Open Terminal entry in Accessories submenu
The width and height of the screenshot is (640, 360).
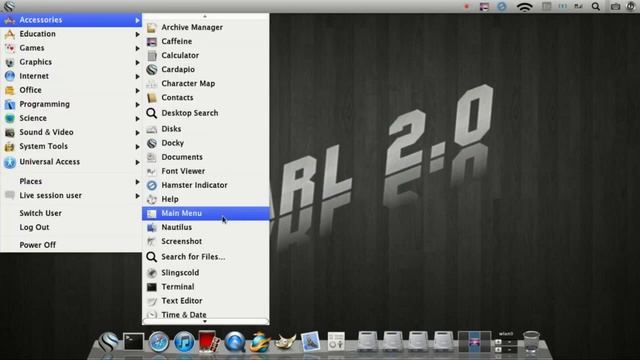click(205, 287)
